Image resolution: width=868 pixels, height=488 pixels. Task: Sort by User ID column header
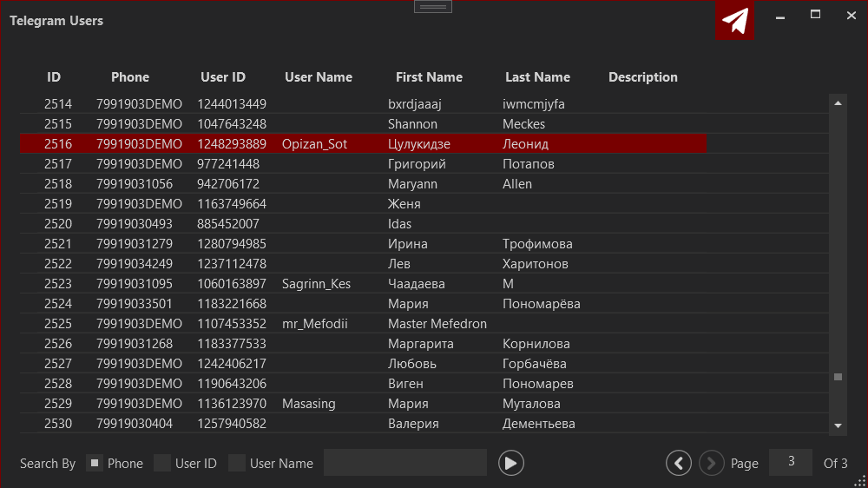point(223,77)
